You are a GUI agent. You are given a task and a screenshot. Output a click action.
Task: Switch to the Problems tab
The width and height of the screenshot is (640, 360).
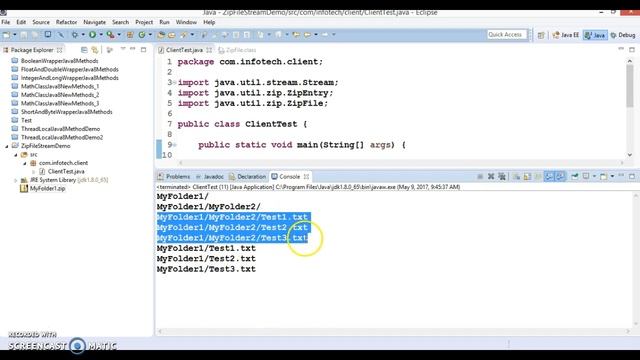click(x=174, y=176)
